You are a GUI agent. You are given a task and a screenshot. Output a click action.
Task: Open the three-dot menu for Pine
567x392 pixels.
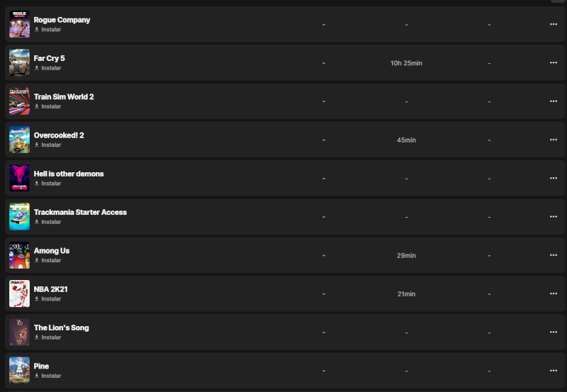tap(554, 370)
